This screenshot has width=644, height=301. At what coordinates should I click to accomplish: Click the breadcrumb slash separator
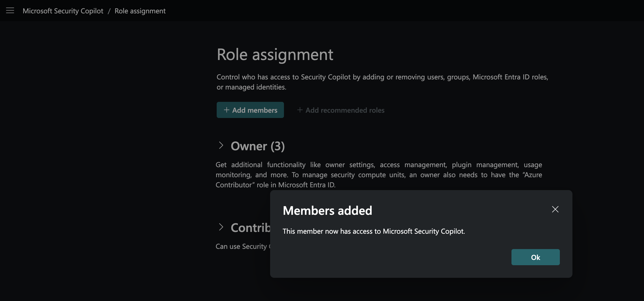(x=109, y=11)
